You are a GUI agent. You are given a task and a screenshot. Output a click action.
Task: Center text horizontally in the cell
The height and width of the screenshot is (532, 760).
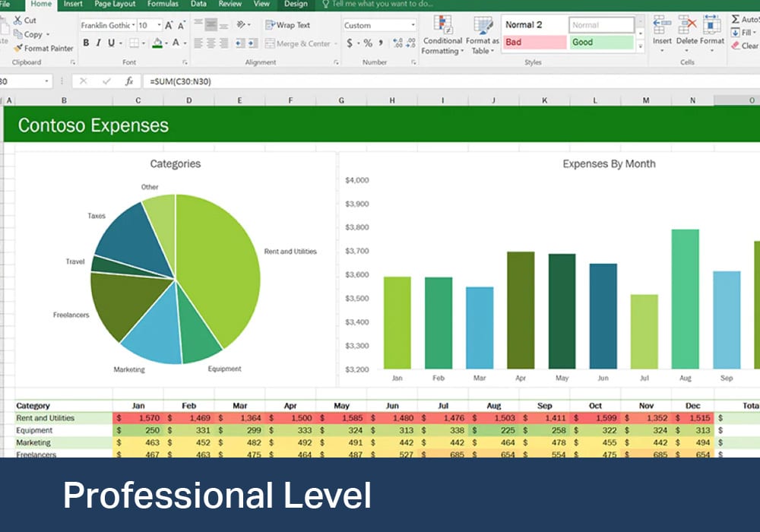click(x=211, y=43)
